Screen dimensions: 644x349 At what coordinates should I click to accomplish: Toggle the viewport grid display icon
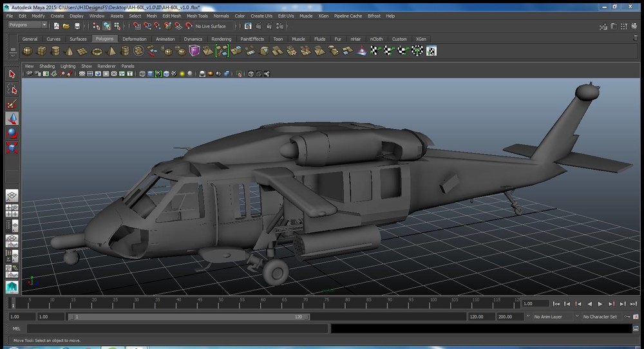point(82,74)
